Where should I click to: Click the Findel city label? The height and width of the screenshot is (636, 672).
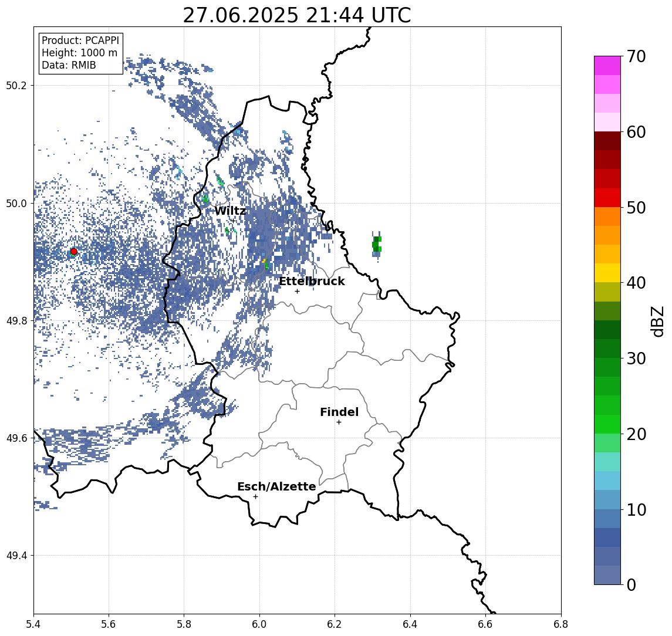click(339, 412)
